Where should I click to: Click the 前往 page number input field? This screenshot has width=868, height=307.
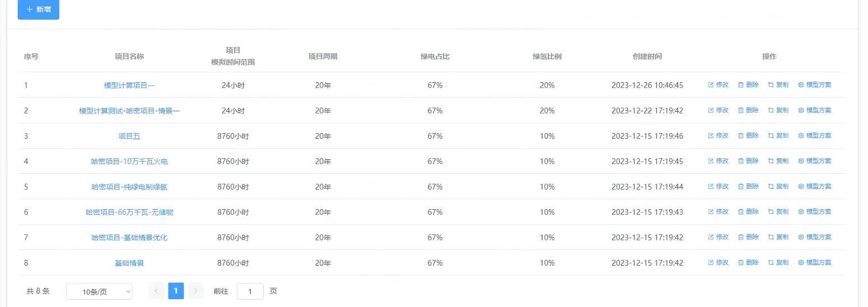[x=250, y=291]
